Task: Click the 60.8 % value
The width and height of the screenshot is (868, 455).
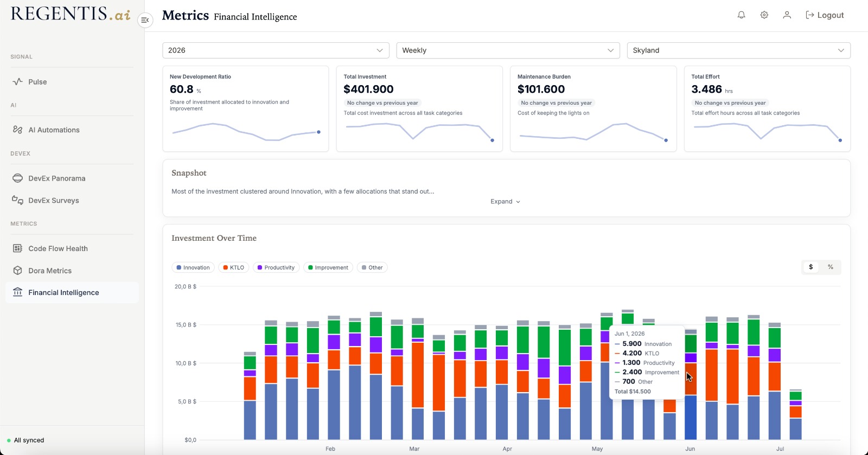Action: coord(186,89)
